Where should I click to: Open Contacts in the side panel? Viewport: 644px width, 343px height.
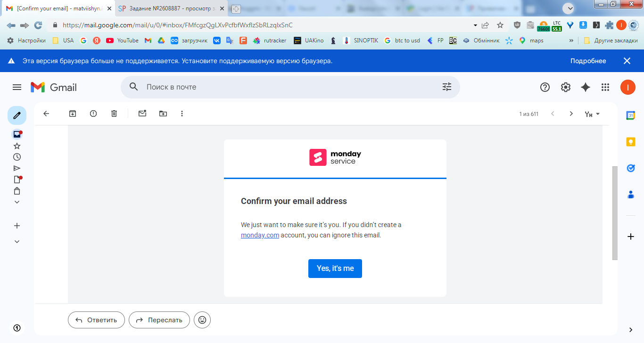pyautogui.click(x=631, y=194)
